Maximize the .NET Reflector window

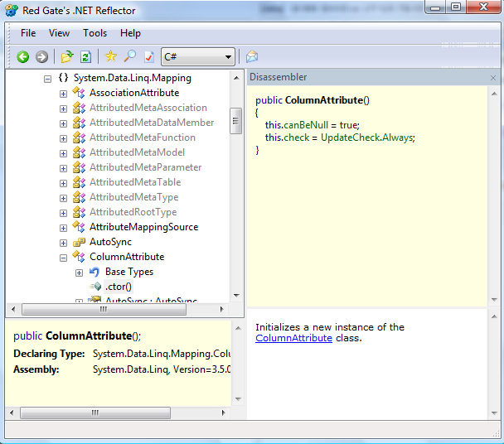tap(456, 7)
